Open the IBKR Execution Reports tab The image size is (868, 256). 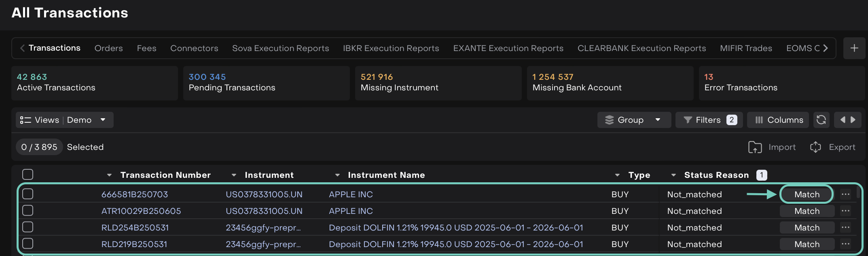[391, 48]
